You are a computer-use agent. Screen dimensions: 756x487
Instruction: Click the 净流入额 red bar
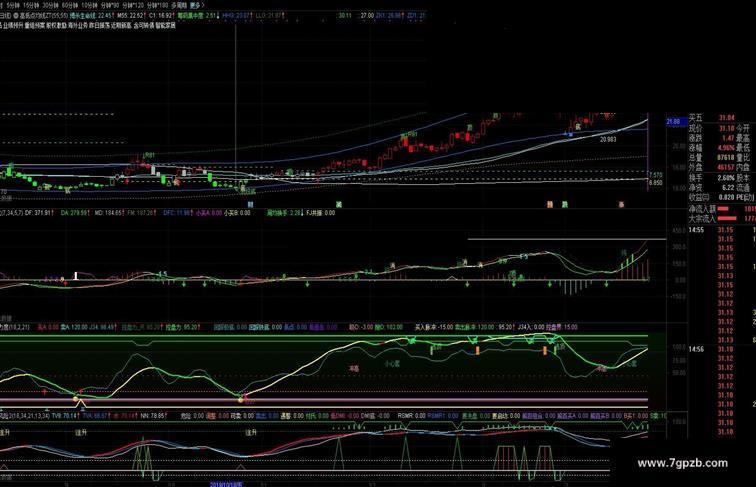click(723, 209)
